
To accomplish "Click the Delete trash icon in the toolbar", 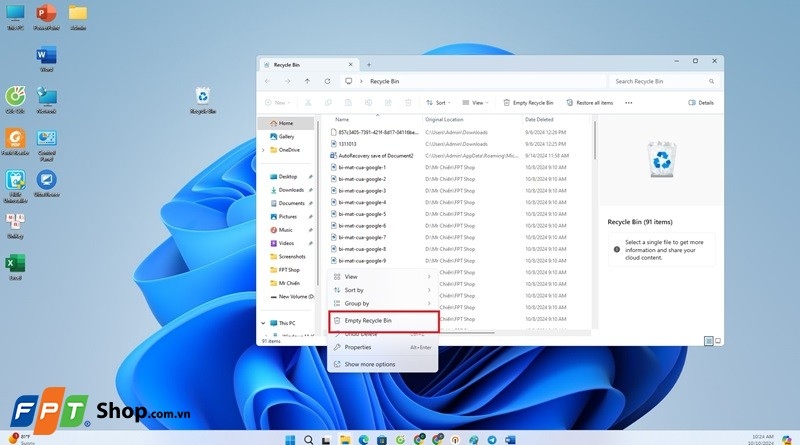I will pos(408,103).
